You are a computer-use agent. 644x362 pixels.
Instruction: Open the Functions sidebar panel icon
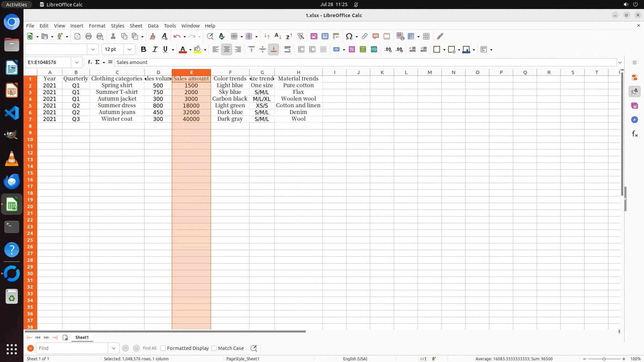pyautogui.click(x=634, y=134)
